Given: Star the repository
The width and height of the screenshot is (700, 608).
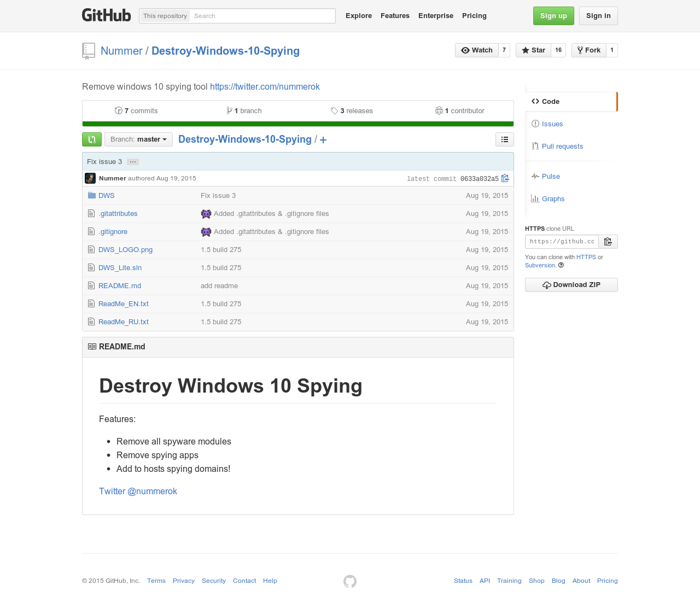Looking at the screenshot, I should [x=533, y=50].
